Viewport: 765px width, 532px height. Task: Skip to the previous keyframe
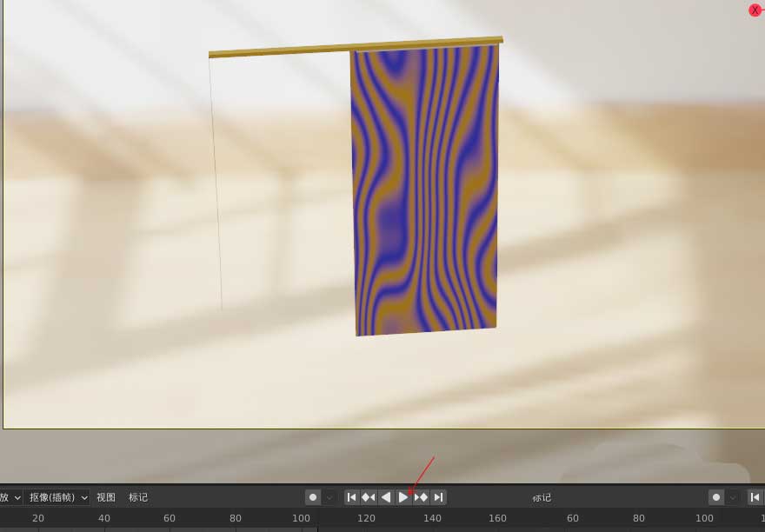[368, 496]
